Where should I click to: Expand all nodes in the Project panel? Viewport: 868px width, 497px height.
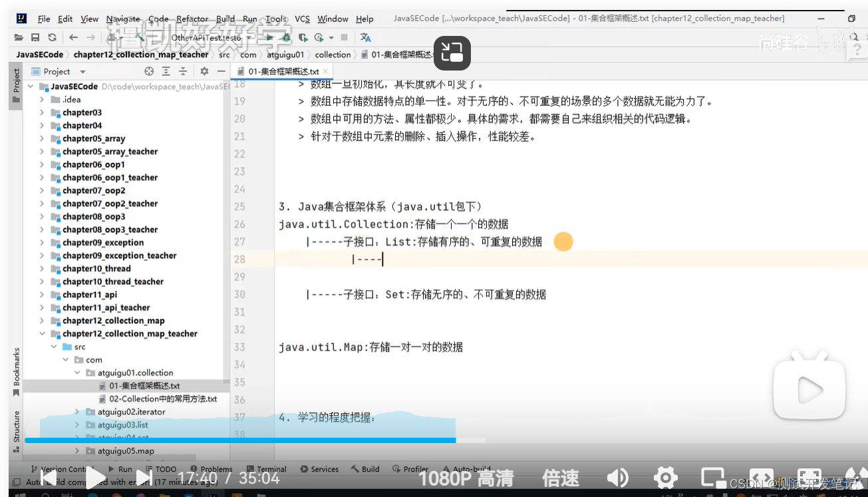[166, 71]
